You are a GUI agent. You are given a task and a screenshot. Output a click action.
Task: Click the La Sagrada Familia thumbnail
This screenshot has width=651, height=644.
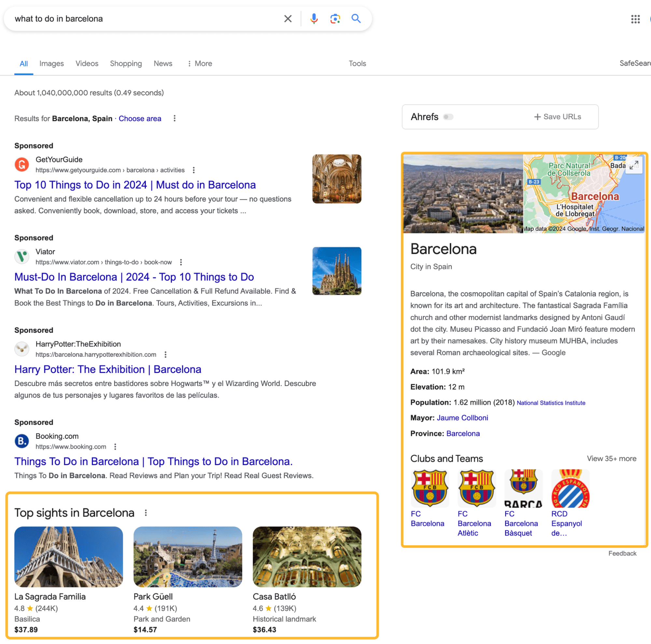[x=69, y=557]
